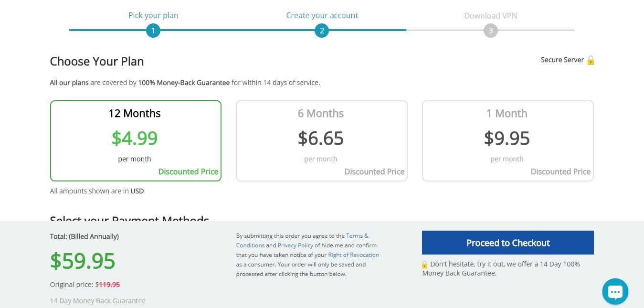This screenshot has height=308, width=644.
Task: Click the $9.95 price on 1 Month plan
Action: [507, 138]
